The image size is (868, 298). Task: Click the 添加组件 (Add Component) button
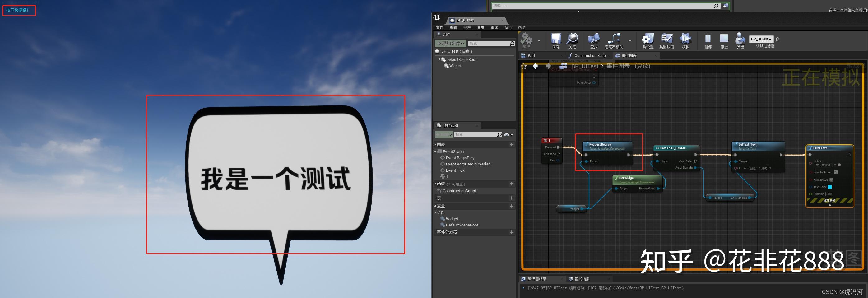click(450, 43)
